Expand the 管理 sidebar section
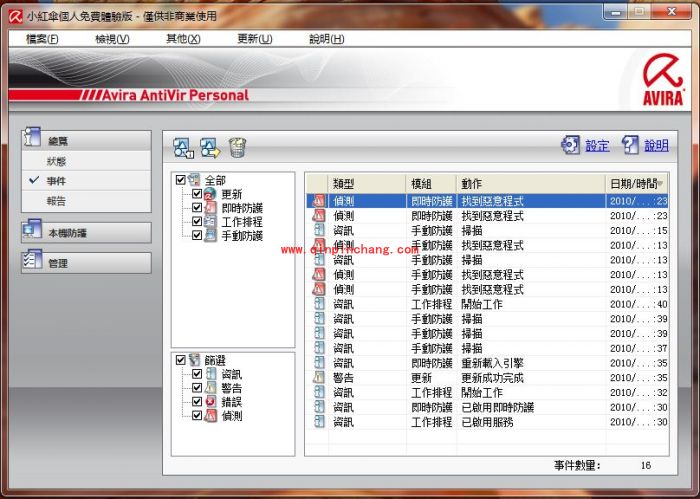Viewport: 700px width, 499px height. (x=86, y=263)
